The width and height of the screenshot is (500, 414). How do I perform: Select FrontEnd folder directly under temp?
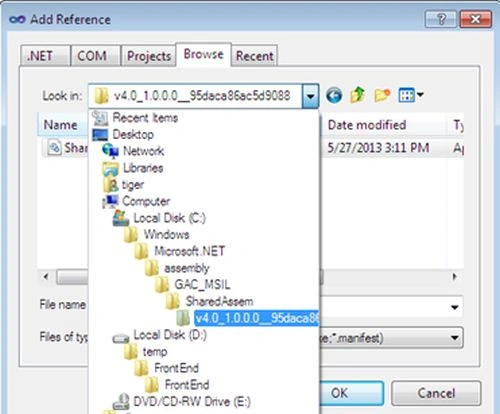176,368
